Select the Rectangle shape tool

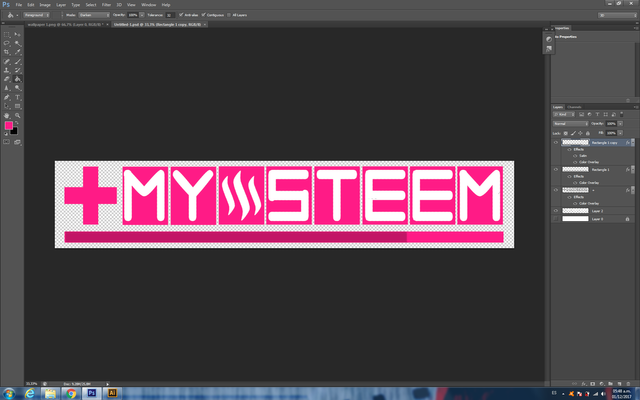pos(18,106)
